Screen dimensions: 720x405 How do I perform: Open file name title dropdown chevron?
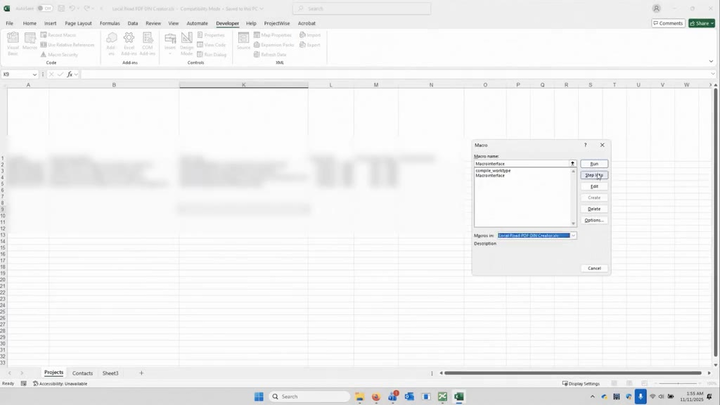tap(262, 9)
